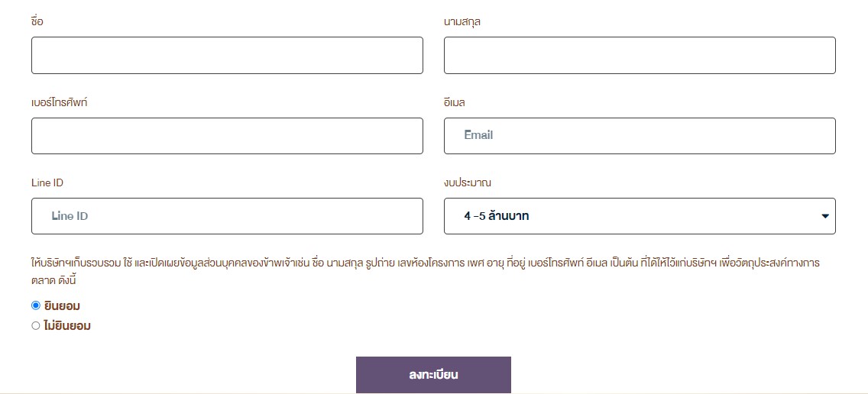The height and width of the screenshot is (394, 868).
Task: Select the เบอร์โทรศัพท์ phone number field
Action: (227, 136)
